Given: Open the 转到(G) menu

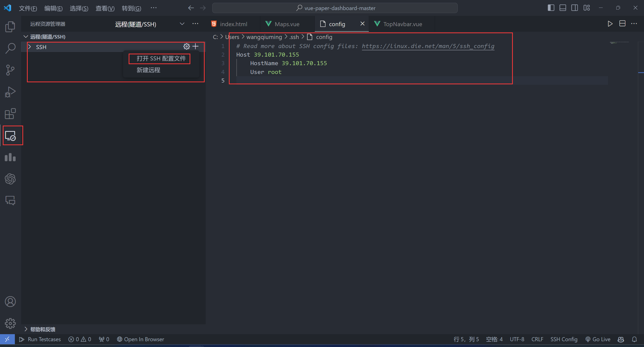Looking at the screenshot, I should click(131, 8).
